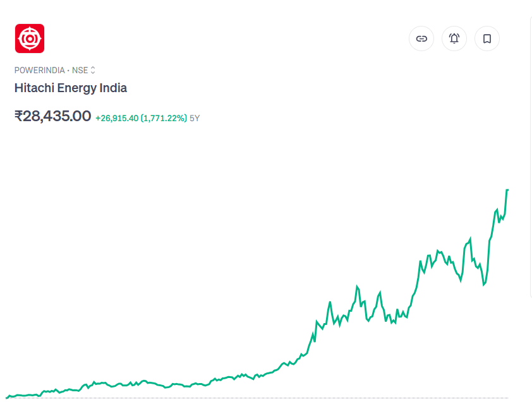
Task: Select the 5Y time range label
Action: 195,118
